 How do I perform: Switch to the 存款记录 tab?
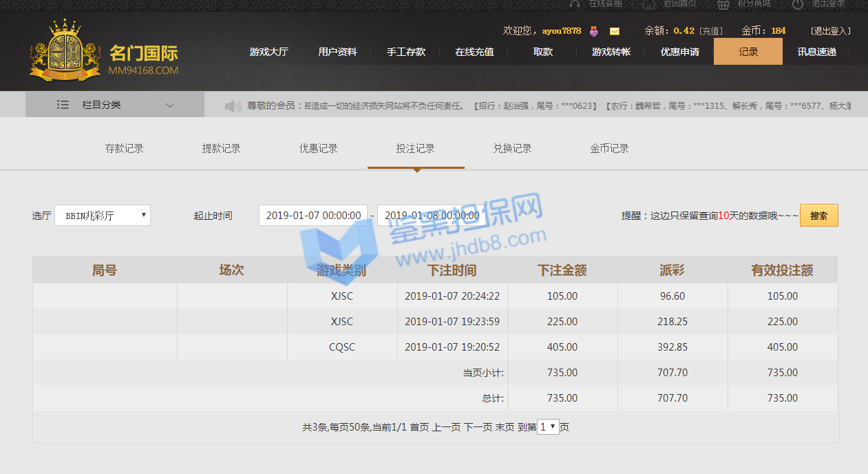point(125,149)
